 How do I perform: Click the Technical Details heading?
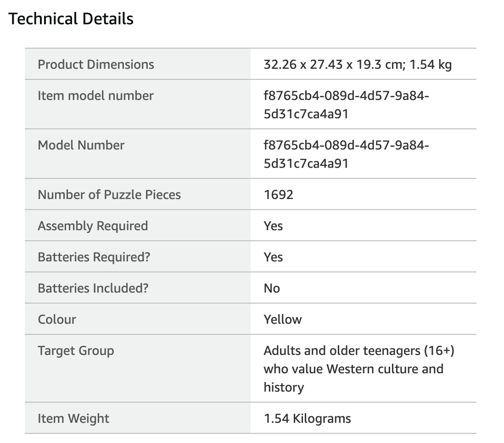pos(71,19)
